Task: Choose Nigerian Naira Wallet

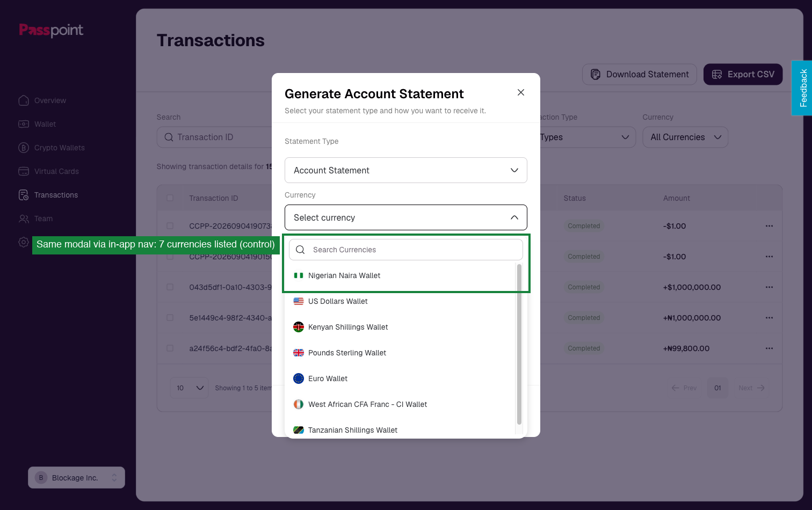Action: click(400, 275)
